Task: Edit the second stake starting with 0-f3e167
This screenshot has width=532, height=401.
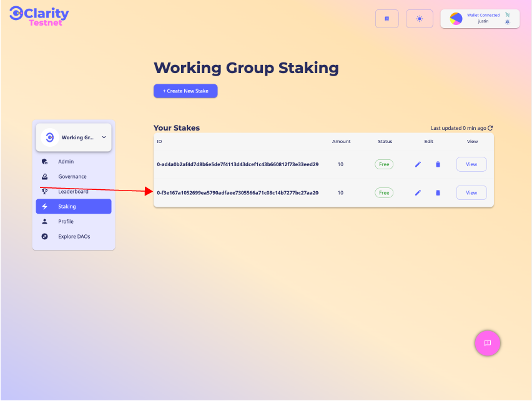Action: coord(418,193)
